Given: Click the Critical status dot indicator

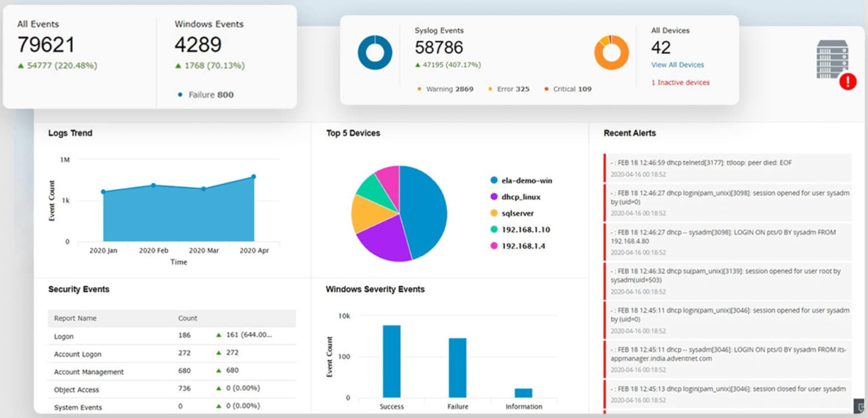Looking at the screenshot, I should (546, 88).
